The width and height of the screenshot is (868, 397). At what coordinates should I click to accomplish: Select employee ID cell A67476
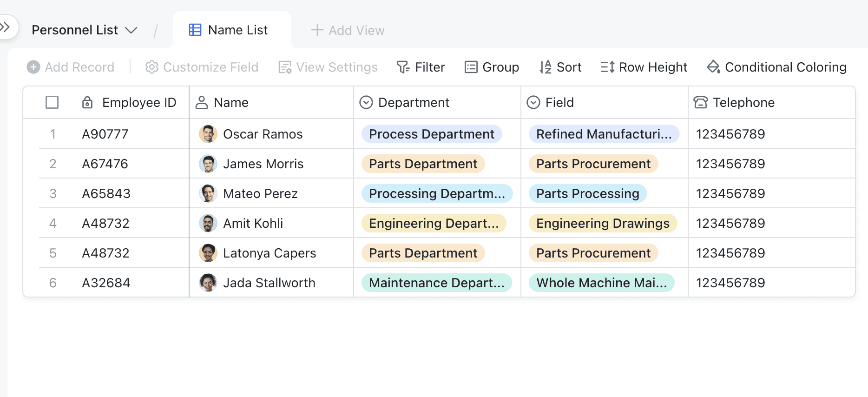pyautogui.click(x=105, y=164)
